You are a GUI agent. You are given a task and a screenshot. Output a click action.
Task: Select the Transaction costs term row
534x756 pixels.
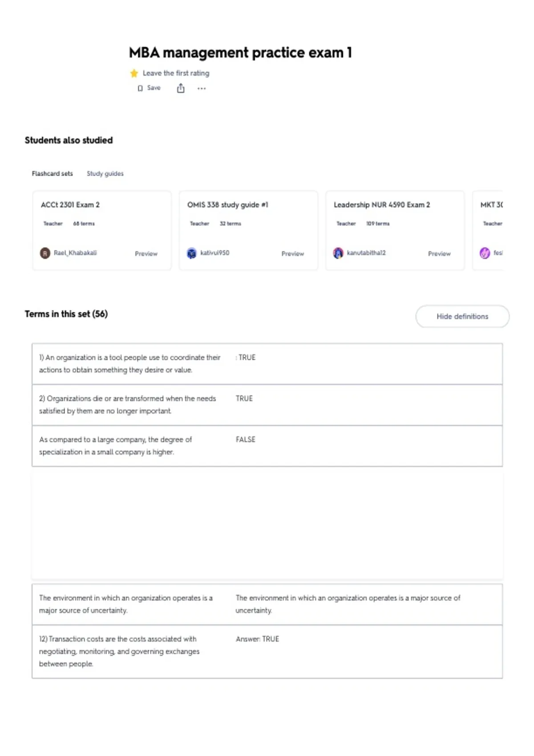tap(267, 651)
